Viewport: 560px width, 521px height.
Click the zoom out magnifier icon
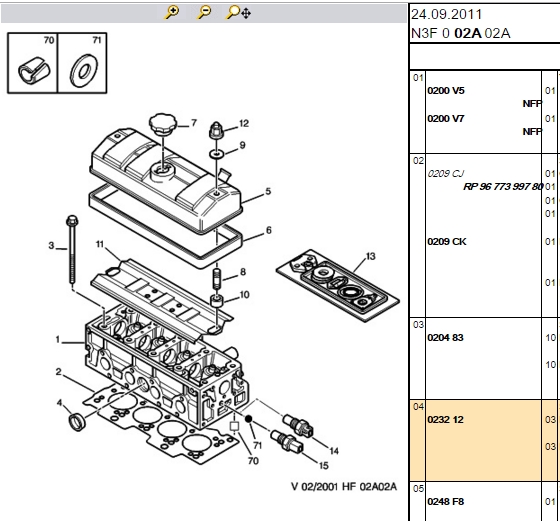204,12
